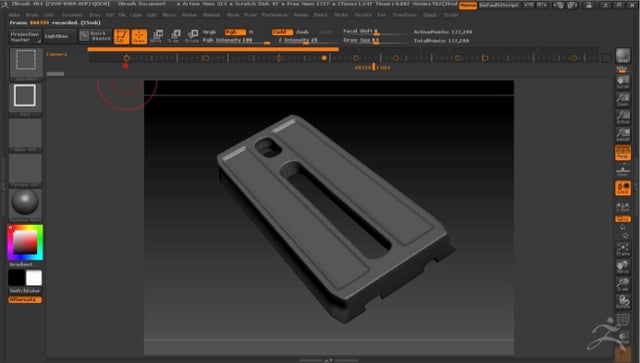Toggle the M material channel button
The height and width of the screenshot is (363, 640).
[251, 32]
